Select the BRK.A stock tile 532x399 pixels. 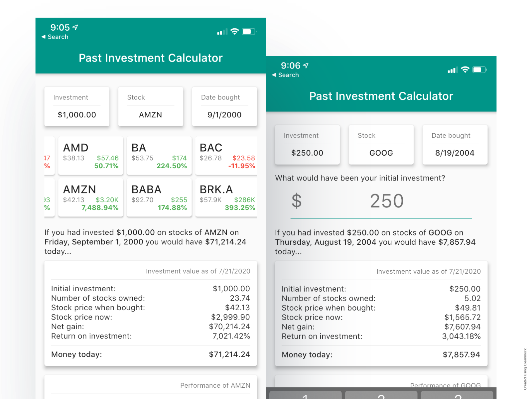pyautogui.click(x=226, y=198)
